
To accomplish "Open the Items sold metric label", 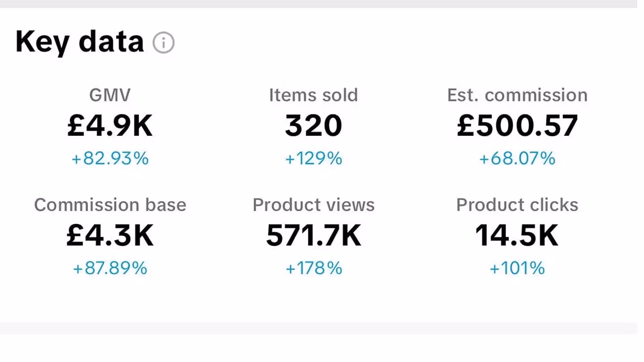I will (313, 95).
